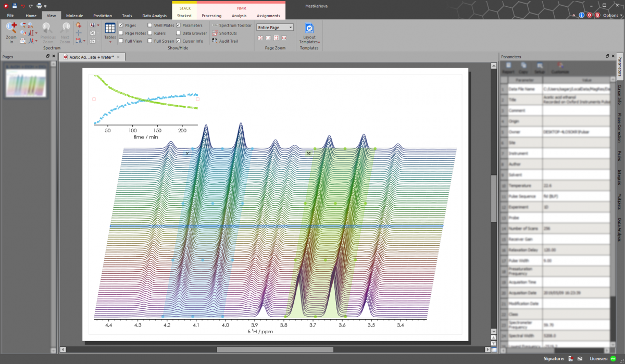Click Report button in Parameters panel

508,68
